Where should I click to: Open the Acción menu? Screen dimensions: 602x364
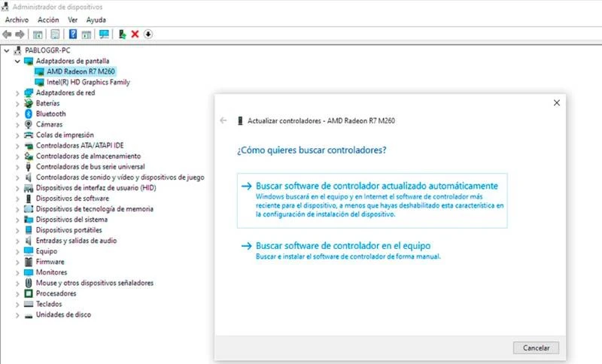(x=48, y=20)
